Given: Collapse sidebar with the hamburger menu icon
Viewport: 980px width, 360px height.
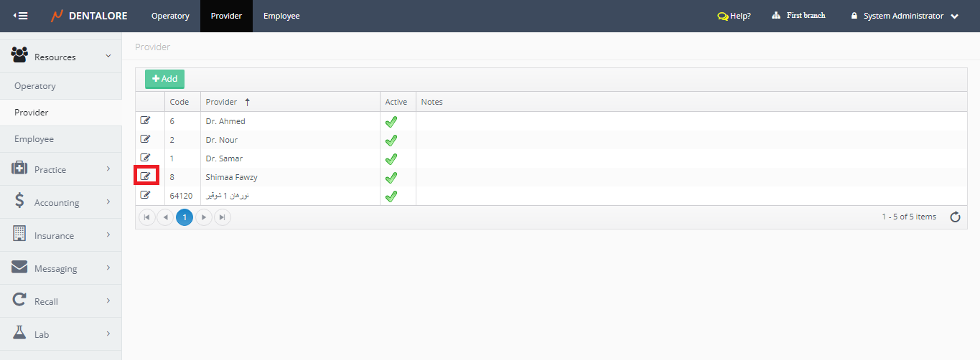Looking at the screenshot, I should tap(21, 16).
